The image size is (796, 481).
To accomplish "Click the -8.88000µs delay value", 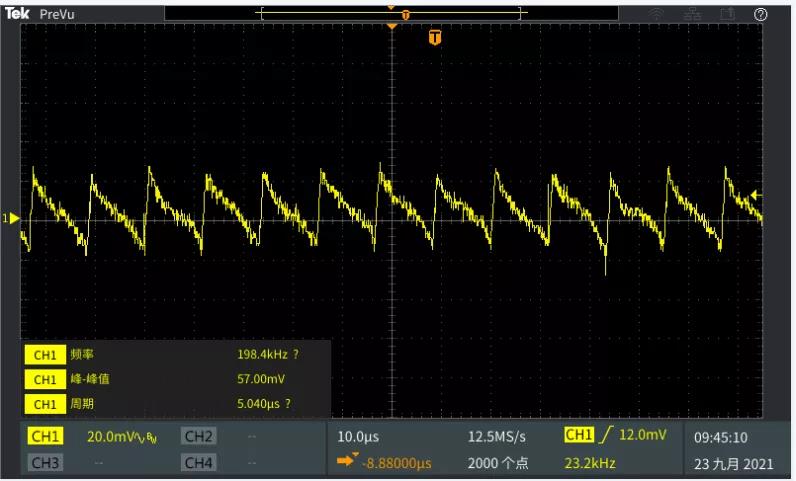I will pos(396,463).
